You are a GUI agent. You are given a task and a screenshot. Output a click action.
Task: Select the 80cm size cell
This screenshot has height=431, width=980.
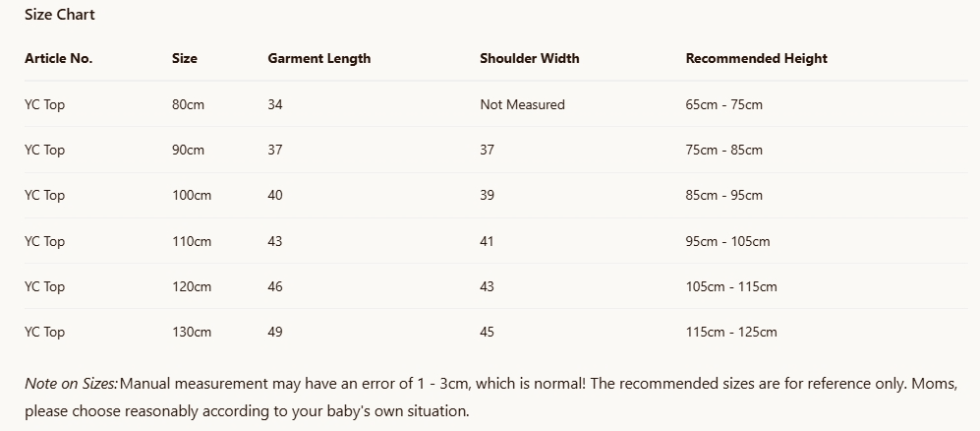pos(188,104)
